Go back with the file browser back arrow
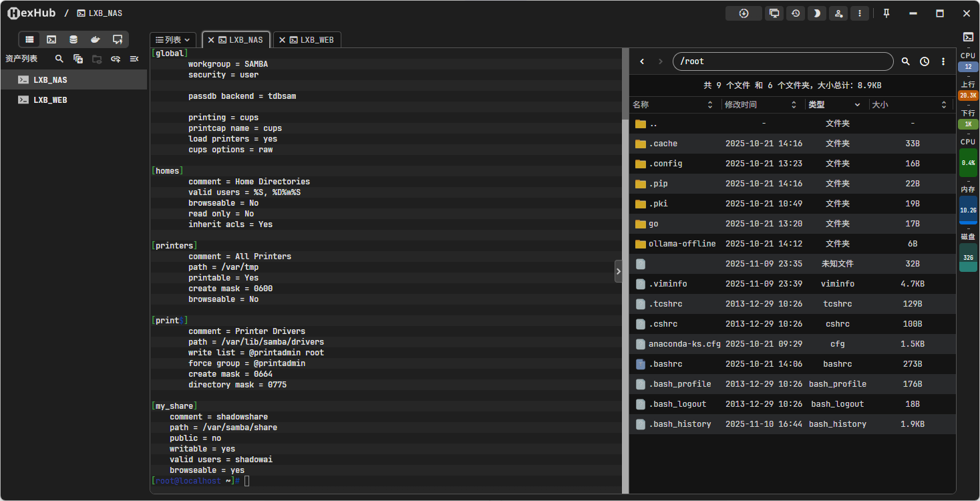This screenshot has height=501, width=980. coord(642,61)
